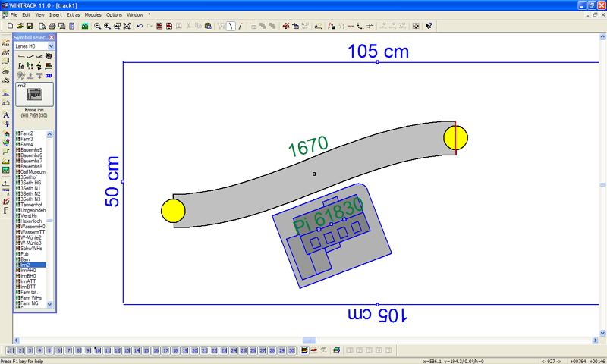The image size is (607, 364).
Task: Click the Print icon
Action: click(52, 26)
